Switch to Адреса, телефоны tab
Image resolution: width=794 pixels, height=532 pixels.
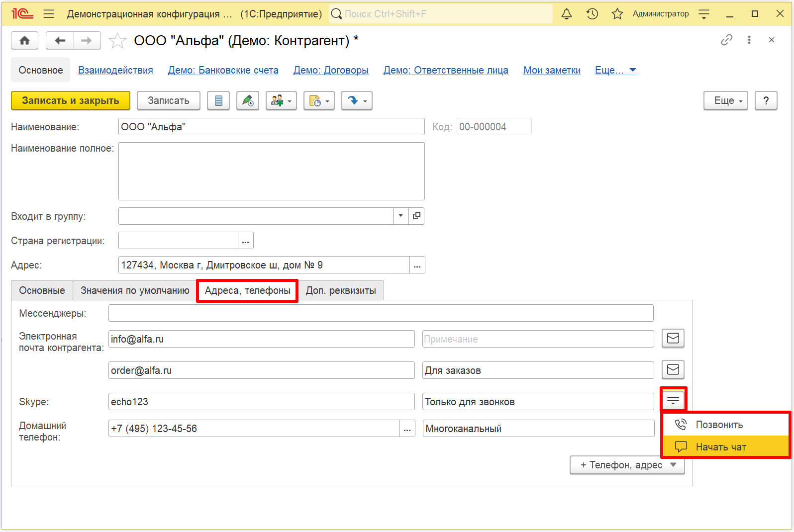point(247,290)
